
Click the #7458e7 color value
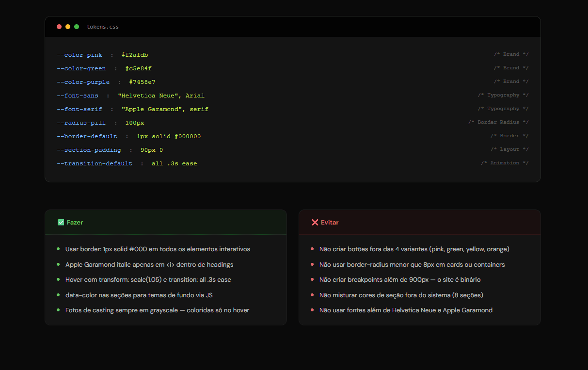(143, 82)
